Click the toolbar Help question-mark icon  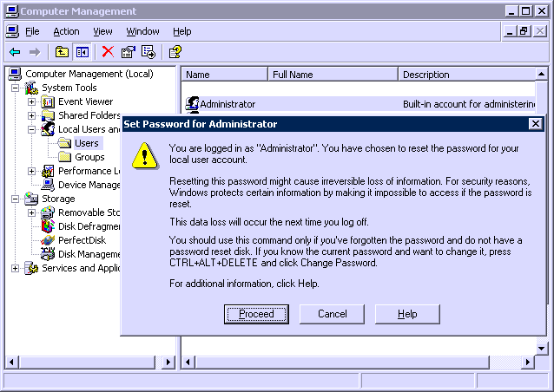[x=175, y=52]
